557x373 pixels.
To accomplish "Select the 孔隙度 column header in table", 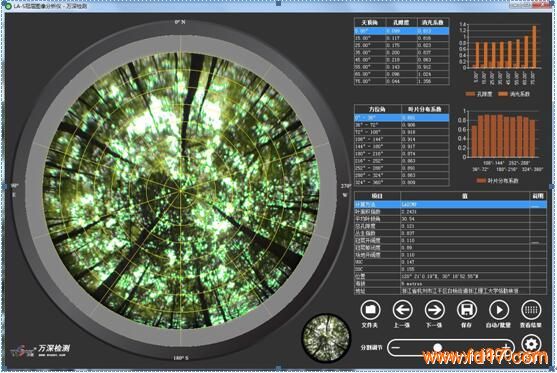I will 401,22.
